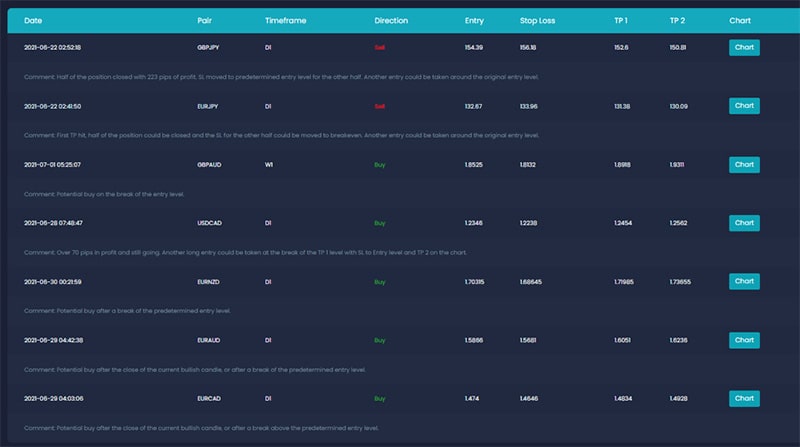Sort by the Entry column header

[x=474, y=20]
